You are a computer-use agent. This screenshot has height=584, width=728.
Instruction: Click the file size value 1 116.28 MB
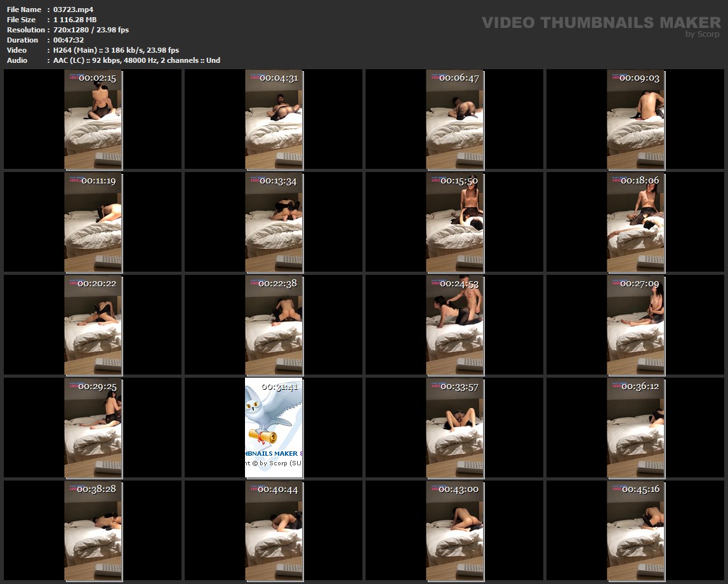point(75,20)
